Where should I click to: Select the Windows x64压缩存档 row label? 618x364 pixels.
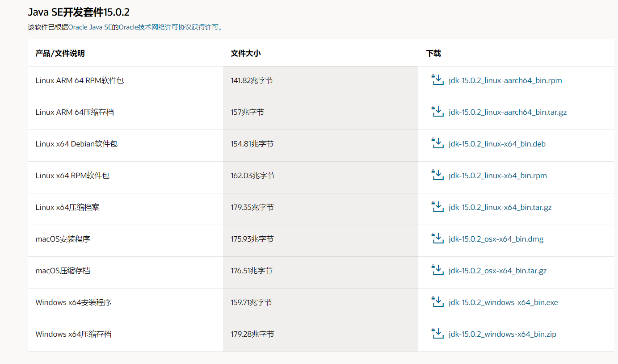[x=73, y=335]
